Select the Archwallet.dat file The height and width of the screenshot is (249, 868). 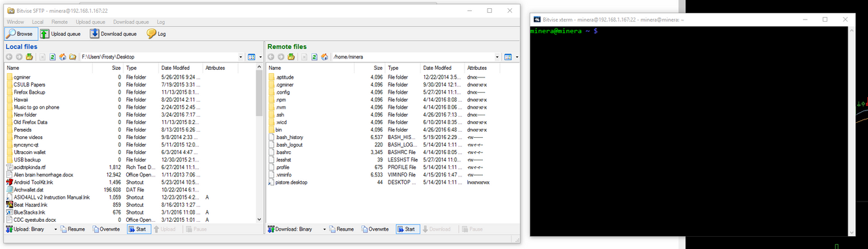pyautogui.click(x=24, y=189)
